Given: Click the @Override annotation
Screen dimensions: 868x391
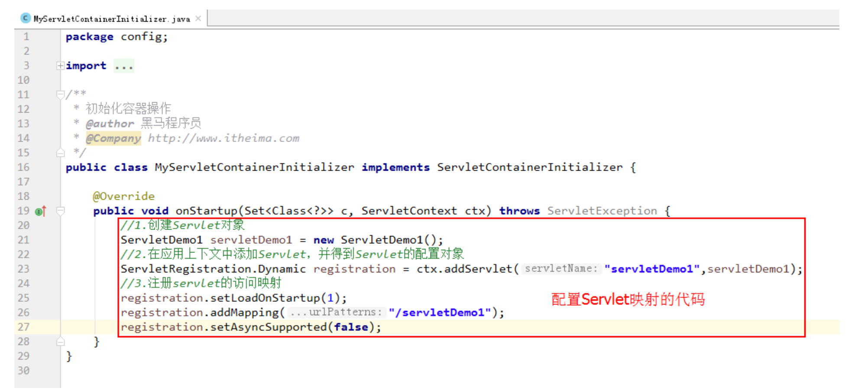Looking at the screenshot, I should click(123, 196).
